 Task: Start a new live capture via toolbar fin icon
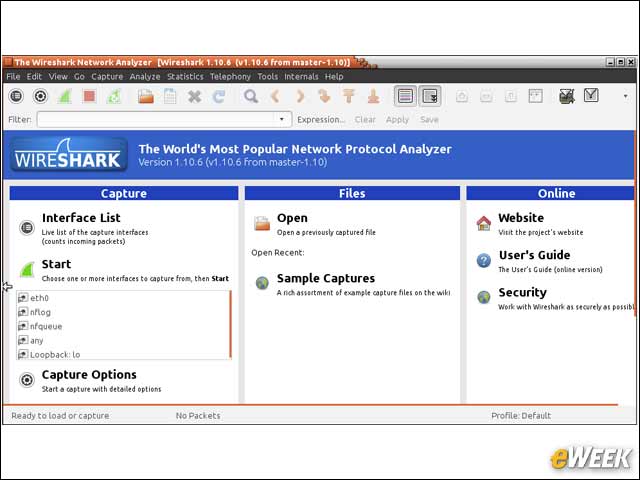tap(64, 96)
